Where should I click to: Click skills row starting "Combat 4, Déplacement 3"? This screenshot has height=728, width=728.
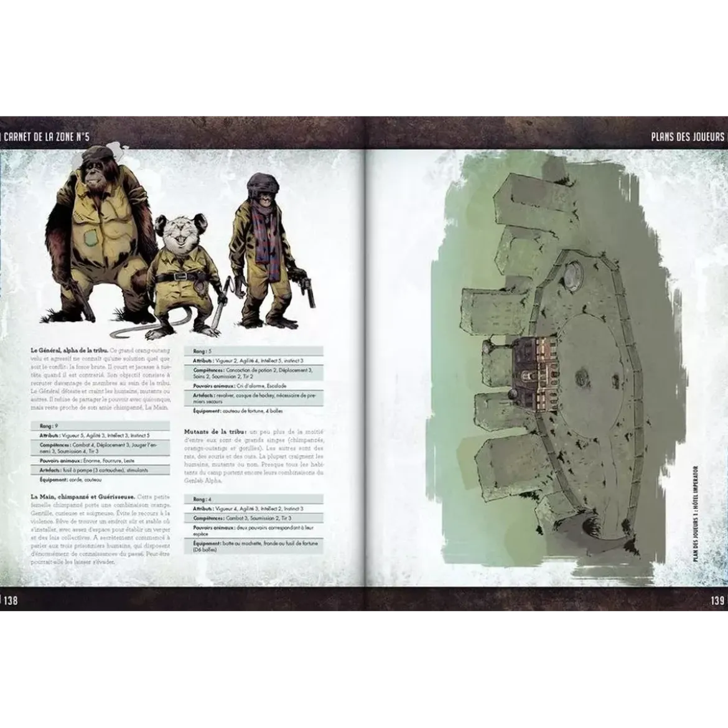100,447
